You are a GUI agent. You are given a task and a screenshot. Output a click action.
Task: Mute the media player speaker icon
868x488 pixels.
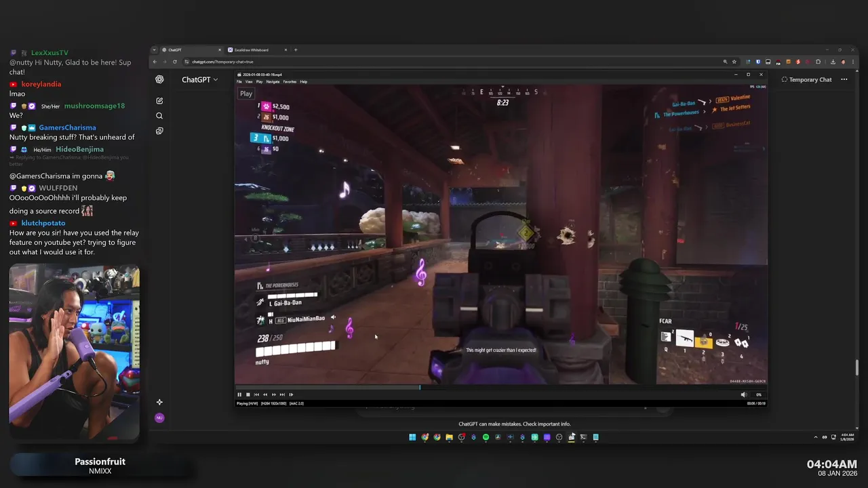744,394
